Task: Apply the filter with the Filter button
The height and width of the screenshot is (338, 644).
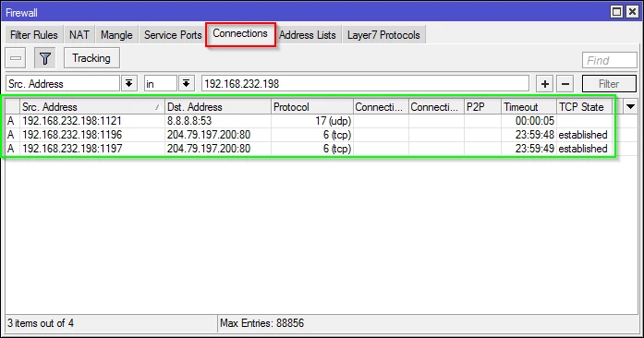Action: click(609, 84)
